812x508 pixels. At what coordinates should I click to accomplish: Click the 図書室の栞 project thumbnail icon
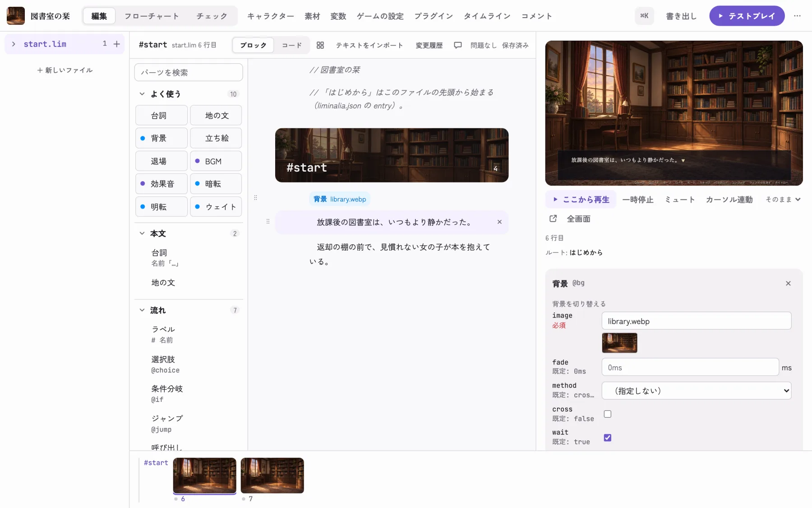click(16, 16)
